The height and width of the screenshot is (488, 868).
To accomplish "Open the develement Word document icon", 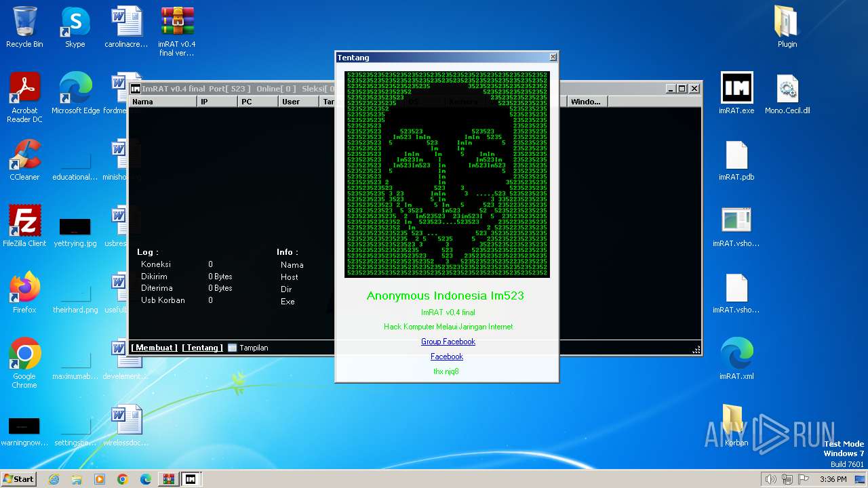I will [x=126, y=359].
